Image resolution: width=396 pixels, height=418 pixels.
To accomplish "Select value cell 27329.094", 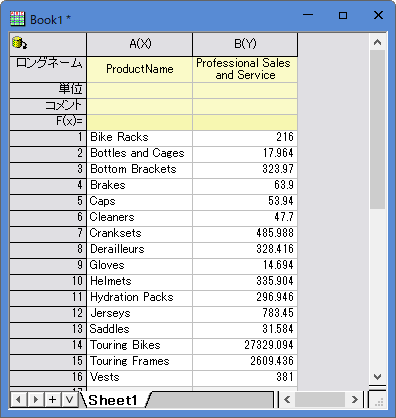I will pyautogui.click(x=245, y=346).
